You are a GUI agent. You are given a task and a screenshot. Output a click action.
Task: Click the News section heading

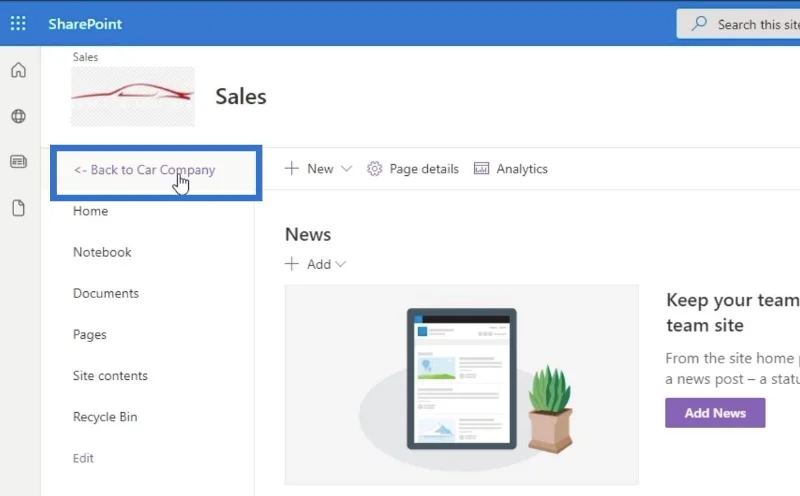[308, 235]
